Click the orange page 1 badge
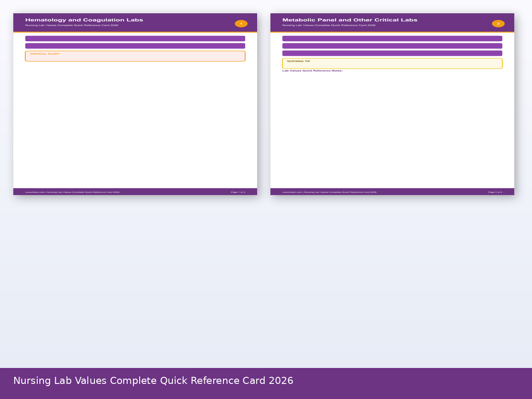Screen dimensions: 532x399 pyautogui.click(x=241, y=23)
